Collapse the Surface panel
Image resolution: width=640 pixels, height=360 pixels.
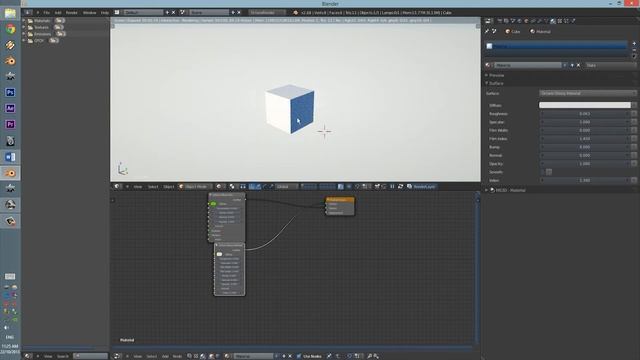click(496, 83)
